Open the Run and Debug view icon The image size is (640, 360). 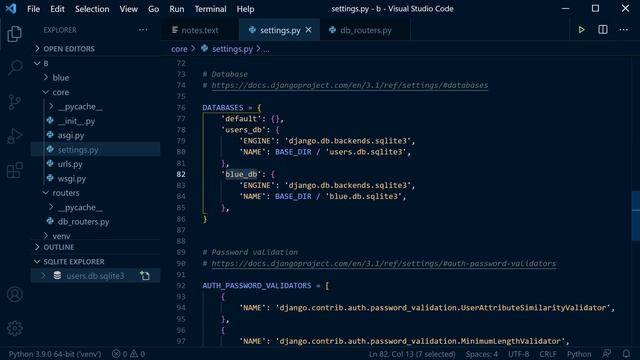(15, 136)
